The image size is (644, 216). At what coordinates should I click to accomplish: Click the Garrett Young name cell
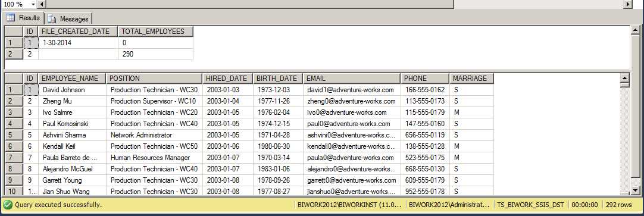point(72,180)
